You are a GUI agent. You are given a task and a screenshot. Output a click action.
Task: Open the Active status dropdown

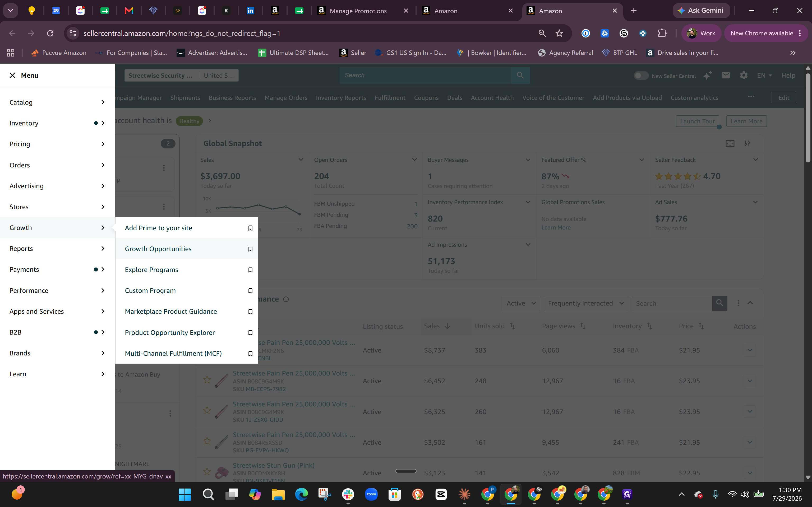[521, 303]
